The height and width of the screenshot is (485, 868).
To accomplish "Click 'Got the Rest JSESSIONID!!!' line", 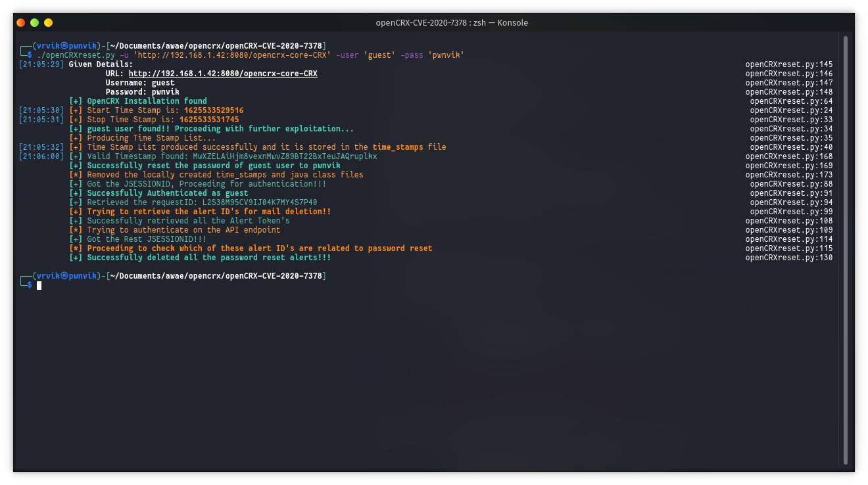I will pyautogui.click(x=138, y=239).
